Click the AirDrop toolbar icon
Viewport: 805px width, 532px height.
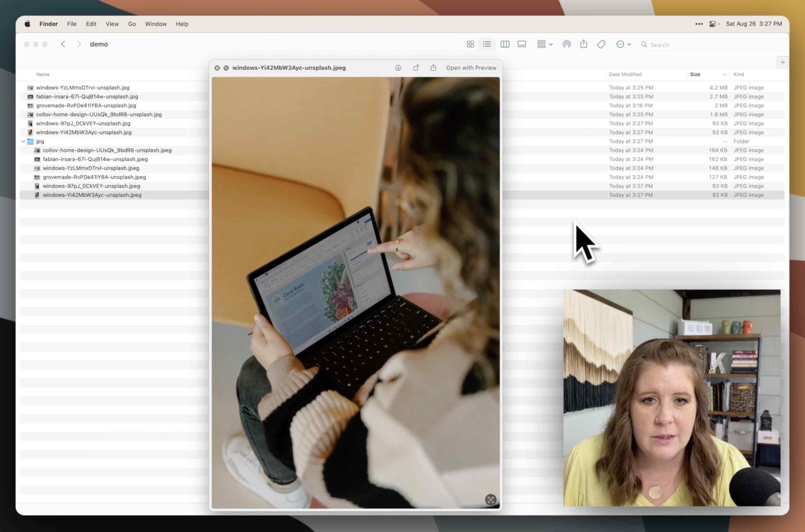(x=566, y=44)
